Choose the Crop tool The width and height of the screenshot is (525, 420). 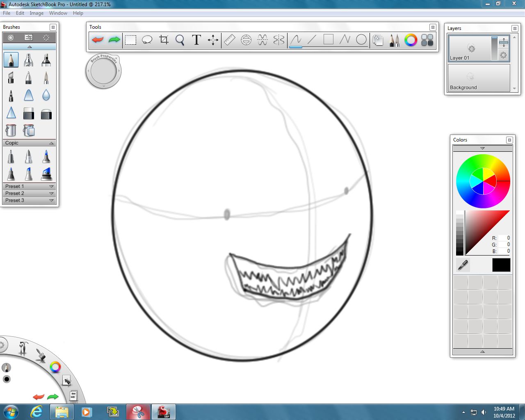[164, 40]
